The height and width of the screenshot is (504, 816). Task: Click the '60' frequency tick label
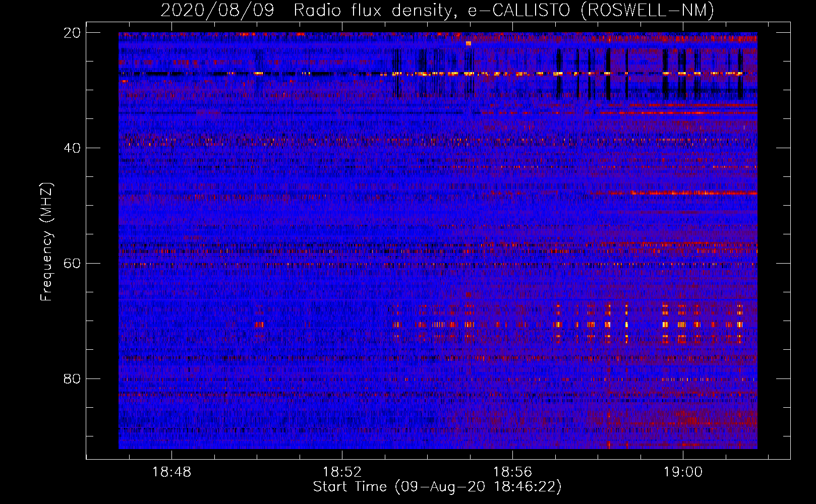click(72, 264)
